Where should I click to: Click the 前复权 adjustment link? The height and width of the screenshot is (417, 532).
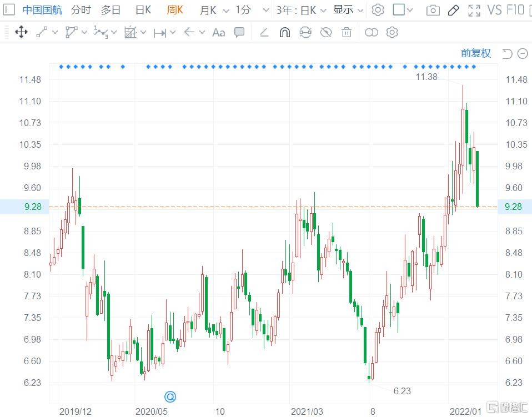point(476,53)
